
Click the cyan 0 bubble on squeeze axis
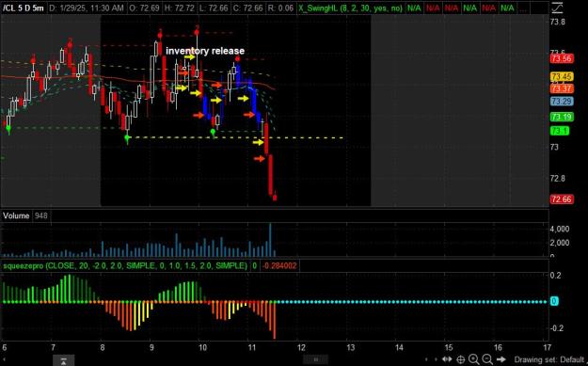[x=554, y=301]
